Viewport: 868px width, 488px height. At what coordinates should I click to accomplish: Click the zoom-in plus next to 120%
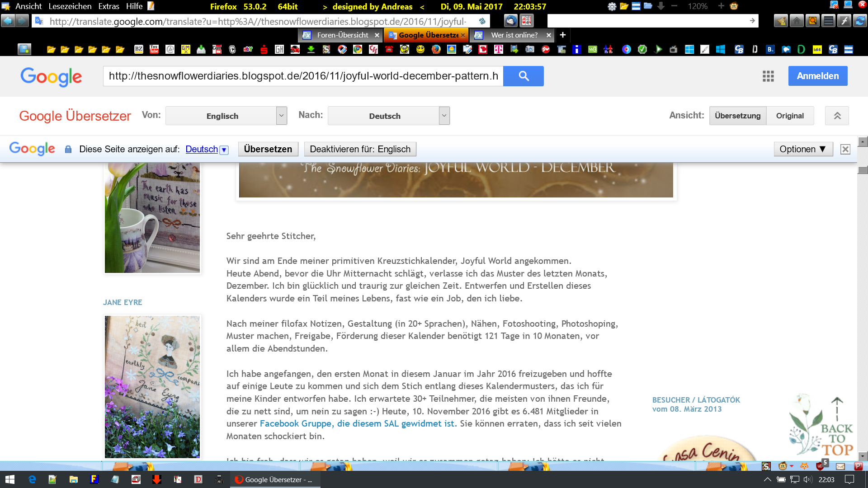point(721,6)
